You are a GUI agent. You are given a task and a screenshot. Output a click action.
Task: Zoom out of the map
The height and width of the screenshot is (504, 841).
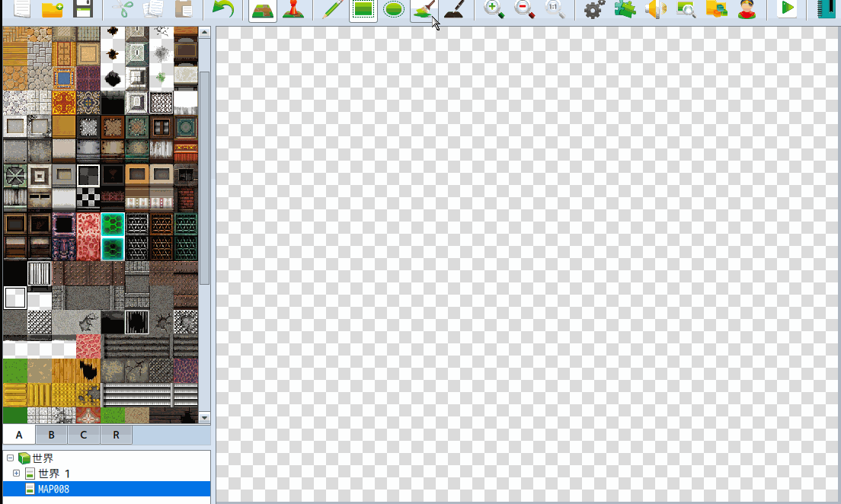tap(525, 8)
